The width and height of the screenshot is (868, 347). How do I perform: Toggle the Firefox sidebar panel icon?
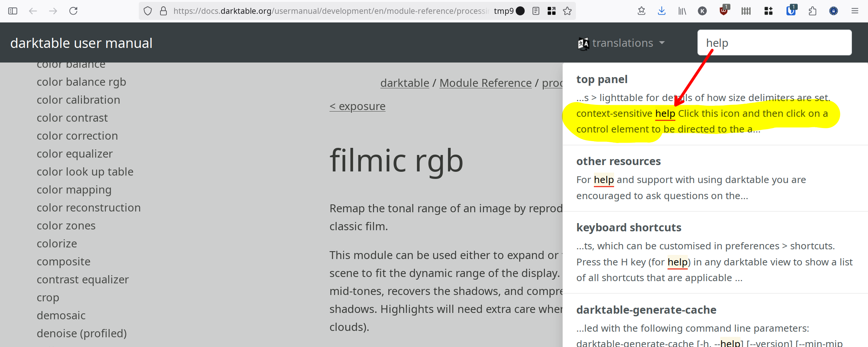point(13,11)
